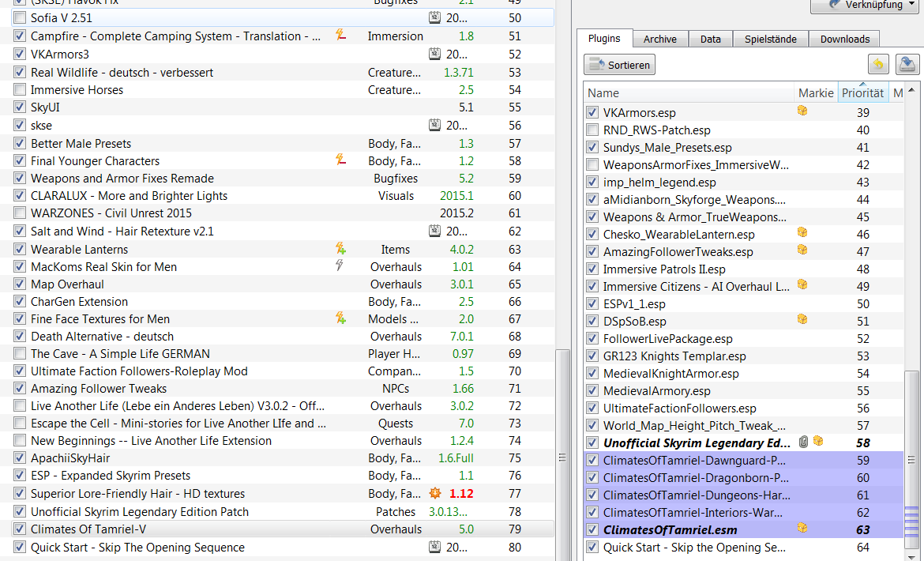Click conflict flag icon on Campfire mod row
Viewport: 924px width, 561px height.
pos(341,36)
